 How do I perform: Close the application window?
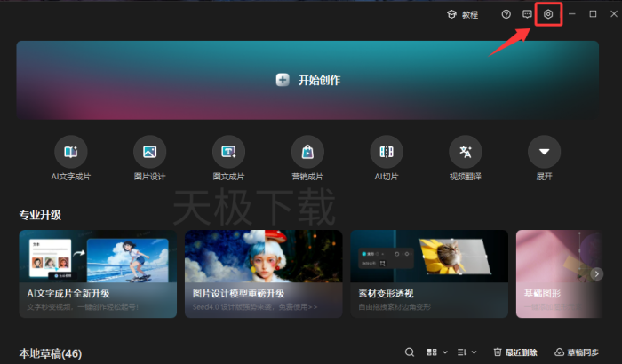click(x=614, y=14)
